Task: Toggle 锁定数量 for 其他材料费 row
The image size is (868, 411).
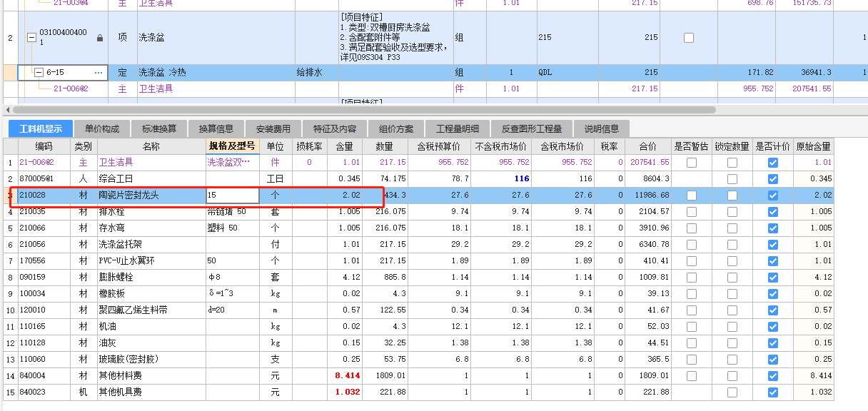Action: point(732,376)
